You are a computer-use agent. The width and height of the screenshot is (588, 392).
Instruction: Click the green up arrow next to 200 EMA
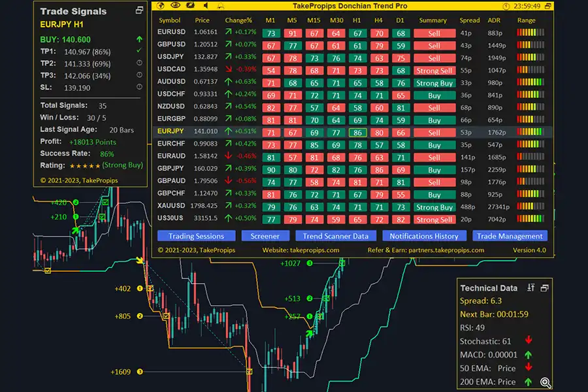tap(529, 382)
